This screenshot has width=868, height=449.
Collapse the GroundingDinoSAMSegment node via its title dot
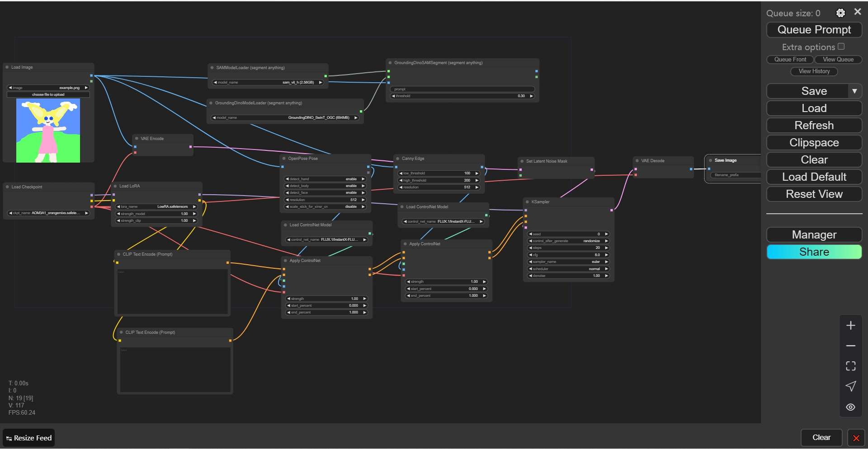pos(390,63)
